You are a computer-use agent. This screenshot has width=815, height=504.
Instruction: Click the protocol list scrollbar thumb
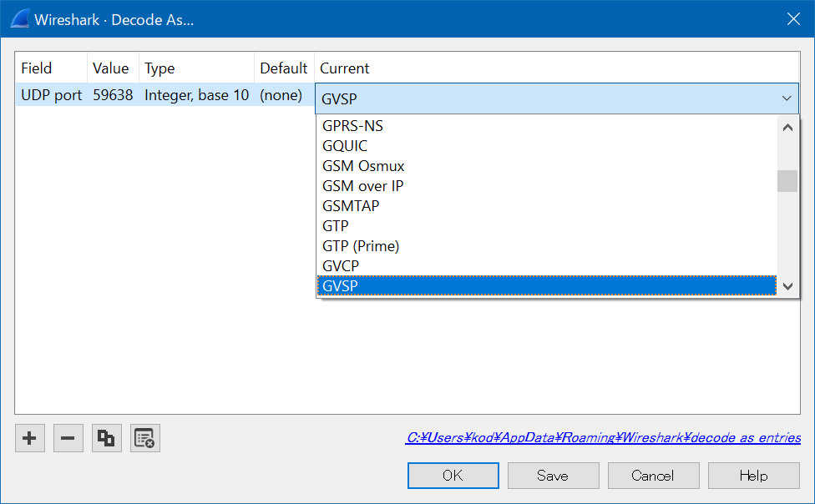click(787, 181)
